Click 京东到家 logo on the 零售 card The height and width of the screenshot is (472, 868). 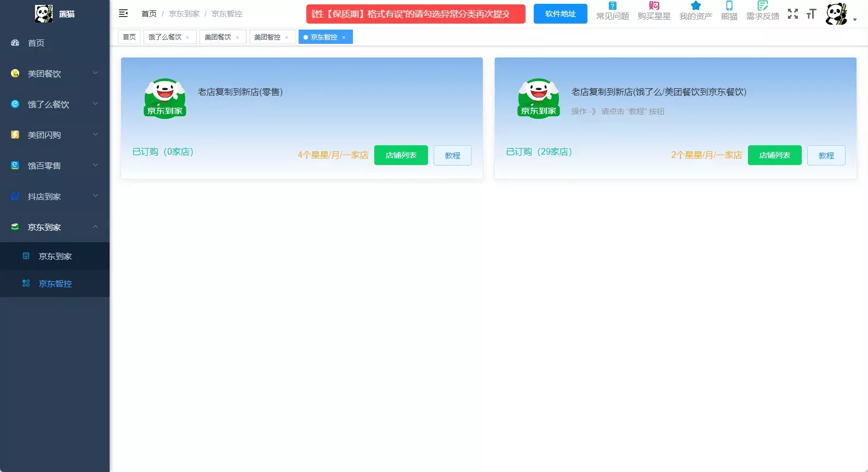pyautogui.click(x=165, y=98)
